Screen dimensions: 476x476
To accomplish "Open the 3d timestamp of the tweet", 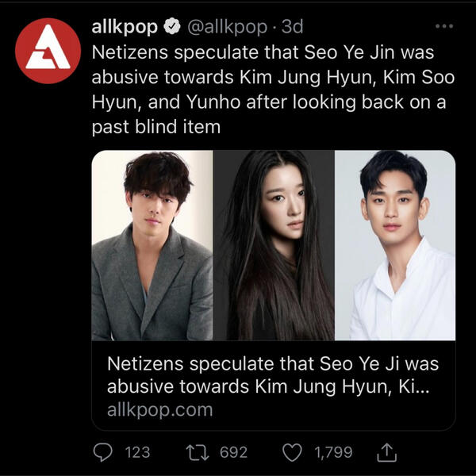I will 293,28.
